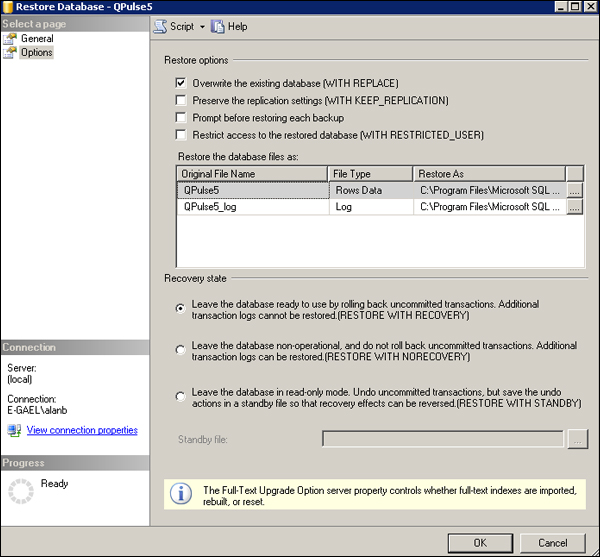
Task: Select the Options page icon
Action: (10, 52)
